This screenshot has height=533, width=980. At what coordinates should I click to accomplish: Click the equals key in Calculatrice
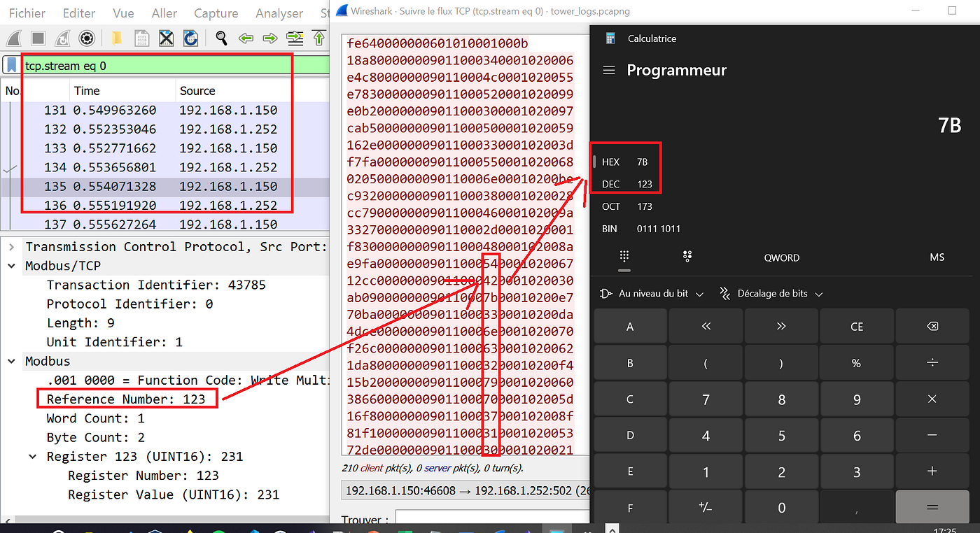pos(932,508)
